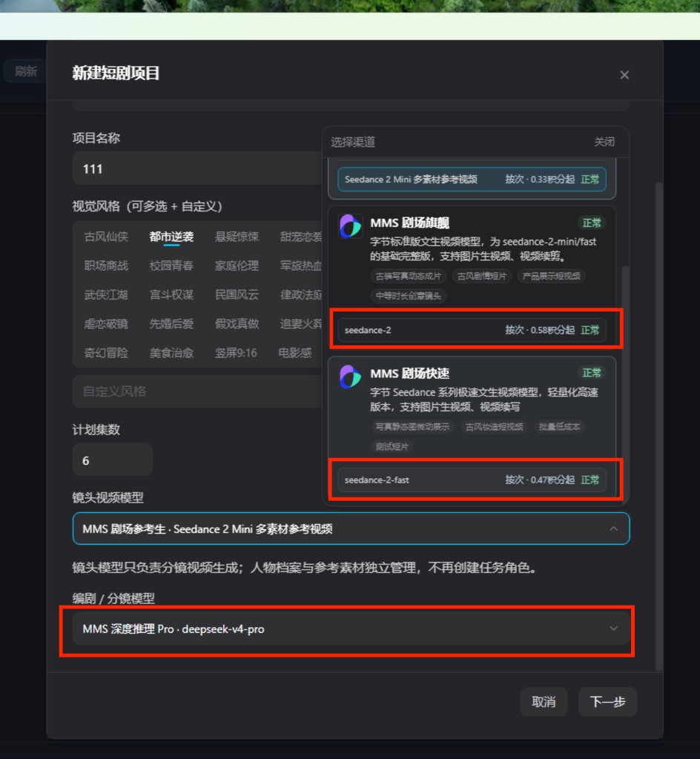
Task: Click the 正常 badge beside MMS 剧场快速 title
Action: [592, 373]
